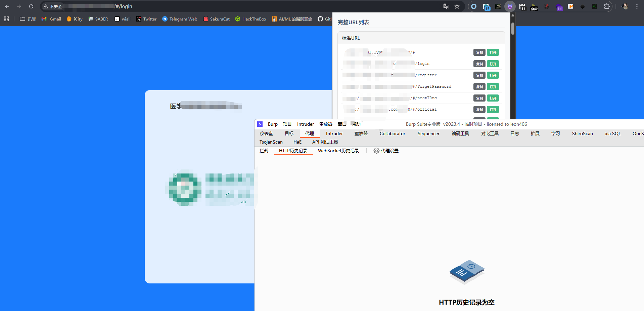Open the ShiroScan tab
This screenshot has width=644, height=311.
click(583, 133)
